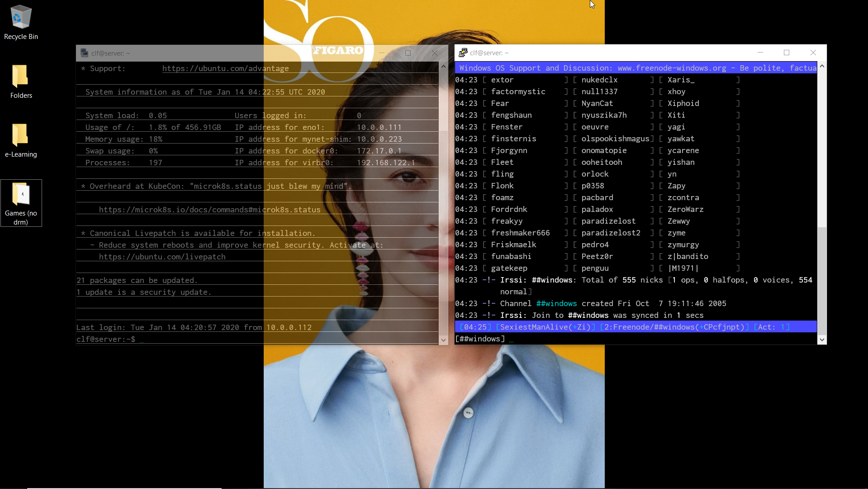The image size is (868, 489).
Task: Click '1 update is a security update' line
Action: 144,292
